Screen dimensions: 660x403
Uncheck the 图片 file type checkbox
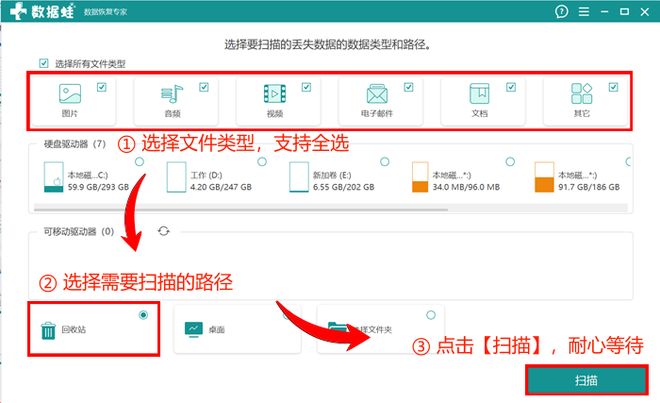click(x=101, y=87)
